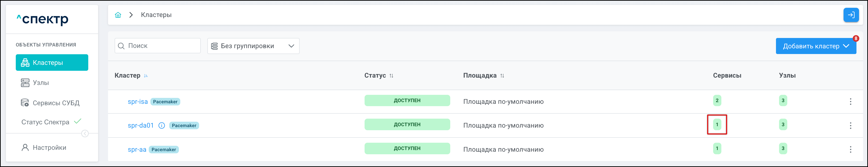
Task: Open the actions menu for spr-isa
Action: click(x=850, y=102)
